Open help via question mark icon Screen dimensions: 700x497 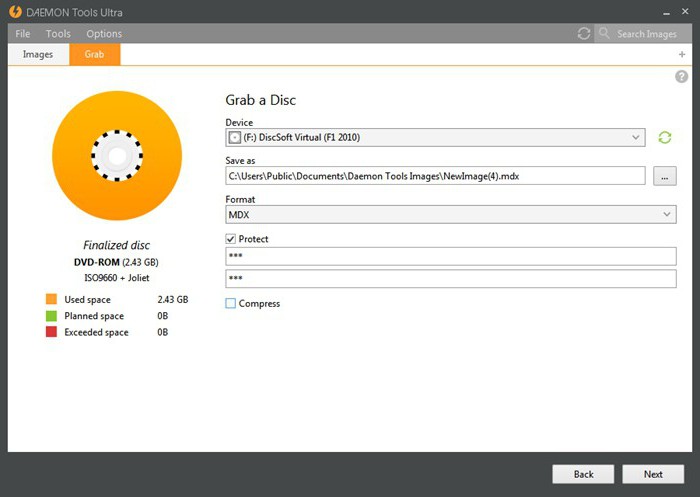point(681,76)
